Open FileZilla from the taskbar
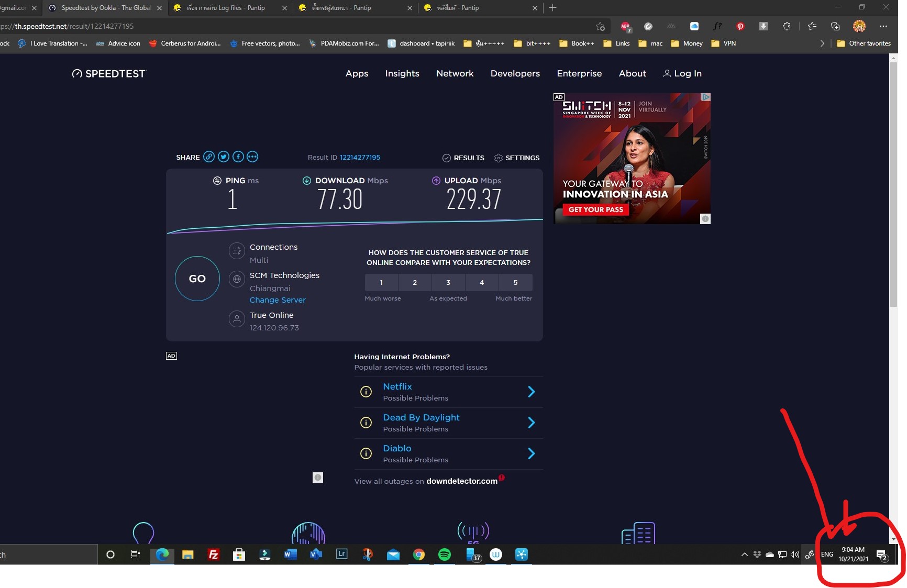907x588 pixels. (213, 554)
